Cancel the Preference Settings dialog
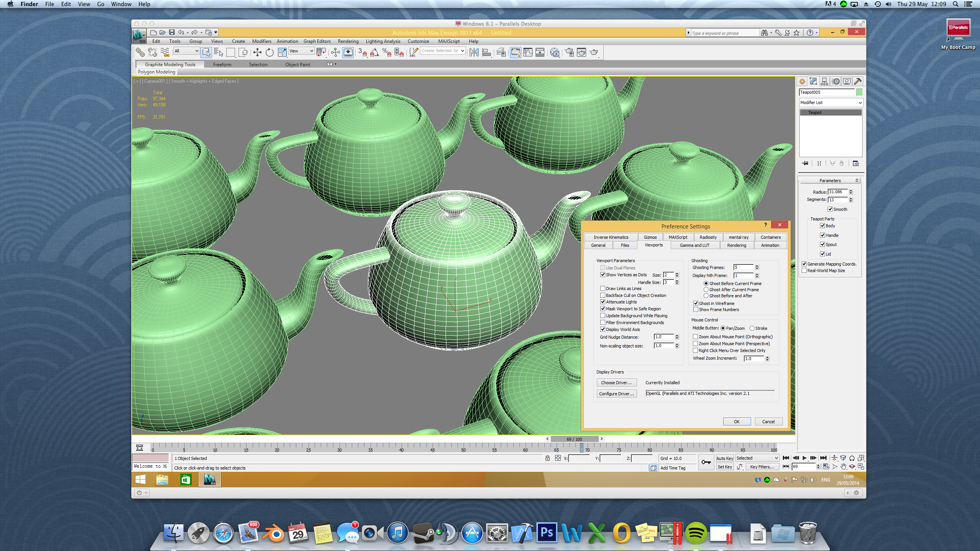 (768, 422)
